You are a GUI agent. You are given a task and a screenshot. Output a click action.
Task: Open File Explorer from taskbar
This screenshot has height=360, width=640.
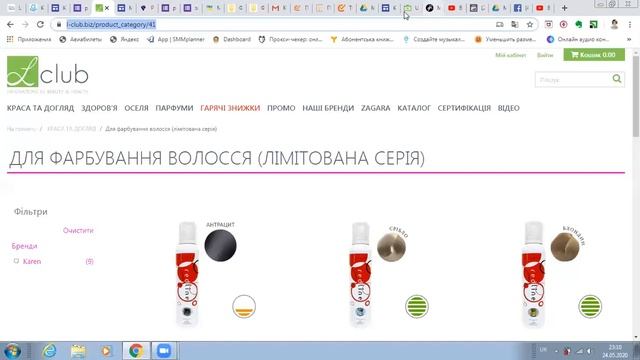tap(78, 351)
